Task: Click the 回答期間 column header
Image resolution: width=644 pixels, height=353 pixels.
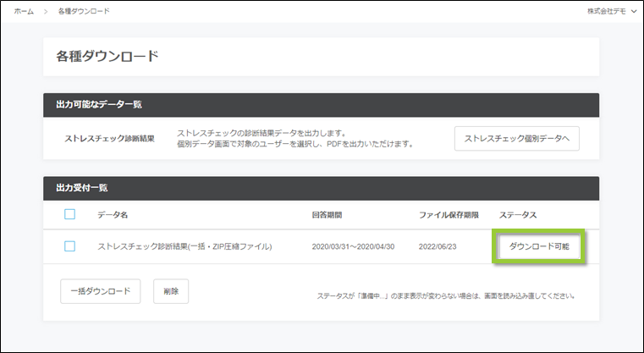Action: click(x=328, y=215)
